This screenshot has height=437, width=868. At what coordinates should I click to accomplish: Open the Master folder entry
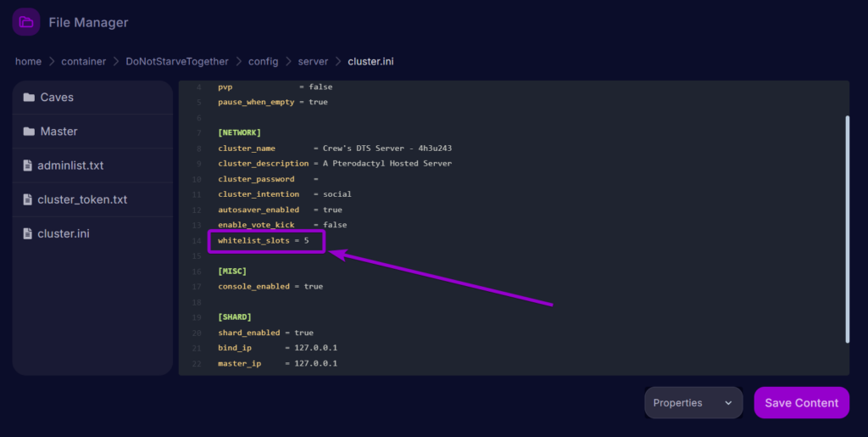tap(58, 132)
